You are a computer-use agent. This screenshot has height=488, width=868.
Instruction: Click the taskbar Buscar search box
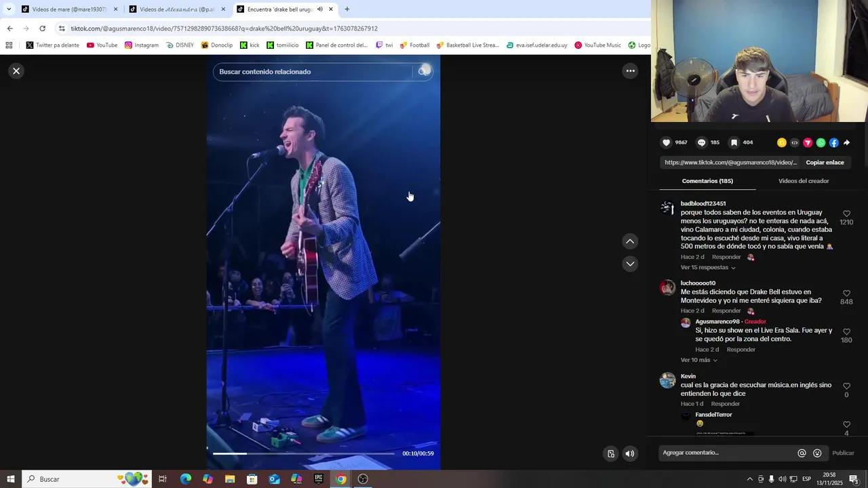(86, 479)
